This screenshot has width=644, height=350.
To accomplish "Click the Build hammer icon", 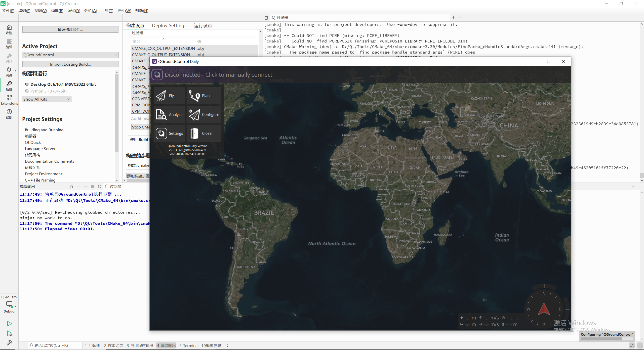I will pos(9,343).
